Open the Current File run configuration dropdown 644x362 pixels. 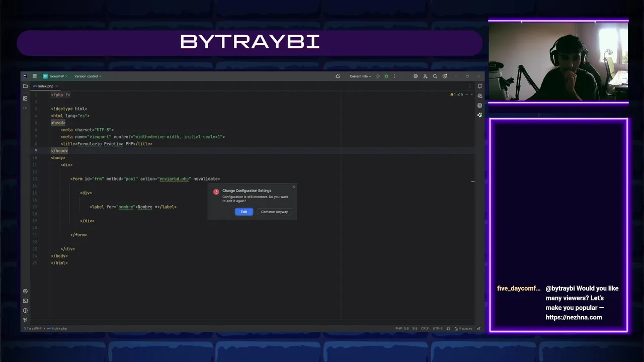(x=360, y=76)
